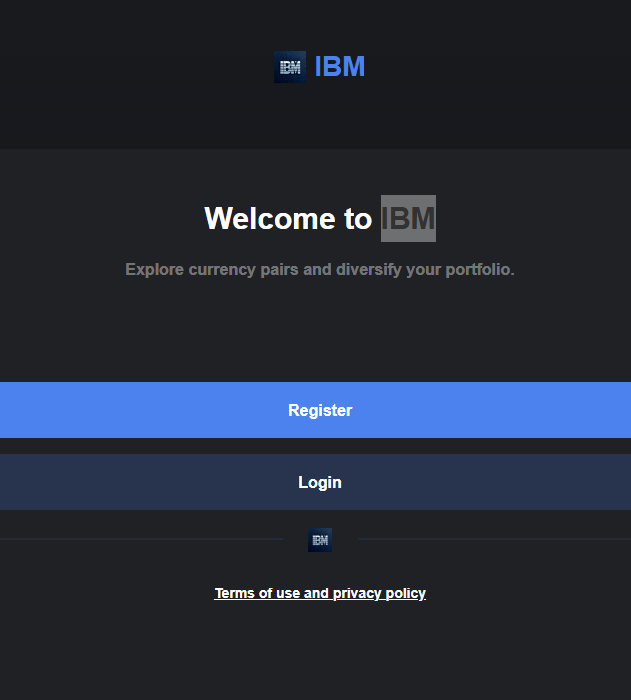631x700 pixels.
Task: Click the highlighted IBM word in welcome heading
Action: [x=408, y=218]
